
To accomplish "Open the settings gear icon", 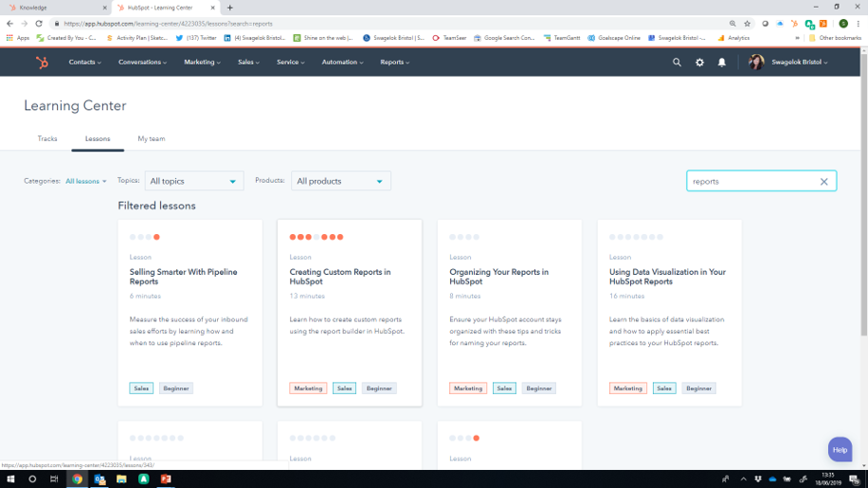I will pyautogui.click(x=699, y=63).
